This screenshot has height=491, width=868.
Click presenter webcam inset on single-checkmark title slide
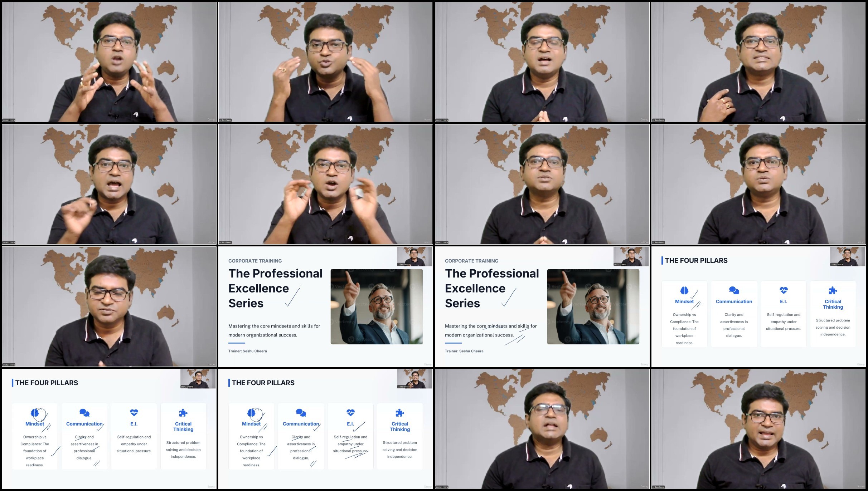(414, 256)
